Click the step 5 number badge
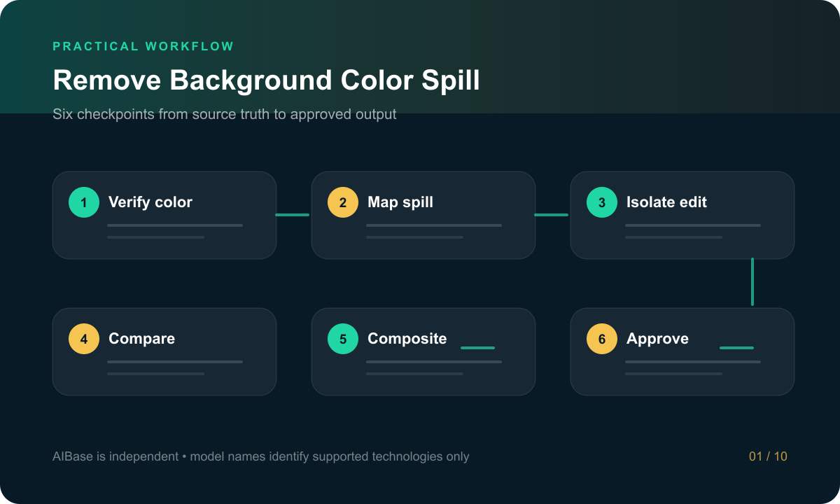 [343, 339]
